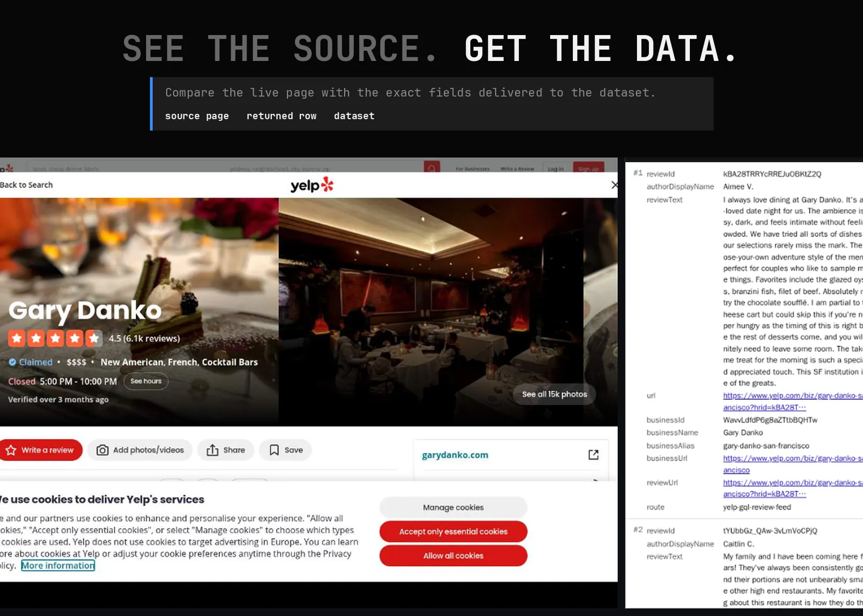
Task: Click the Log In button on Yelp
Action: pos(556,168)
